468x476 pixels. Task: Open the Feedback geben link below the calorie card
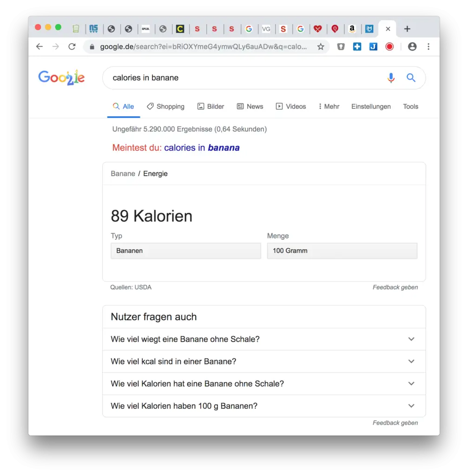395,287
